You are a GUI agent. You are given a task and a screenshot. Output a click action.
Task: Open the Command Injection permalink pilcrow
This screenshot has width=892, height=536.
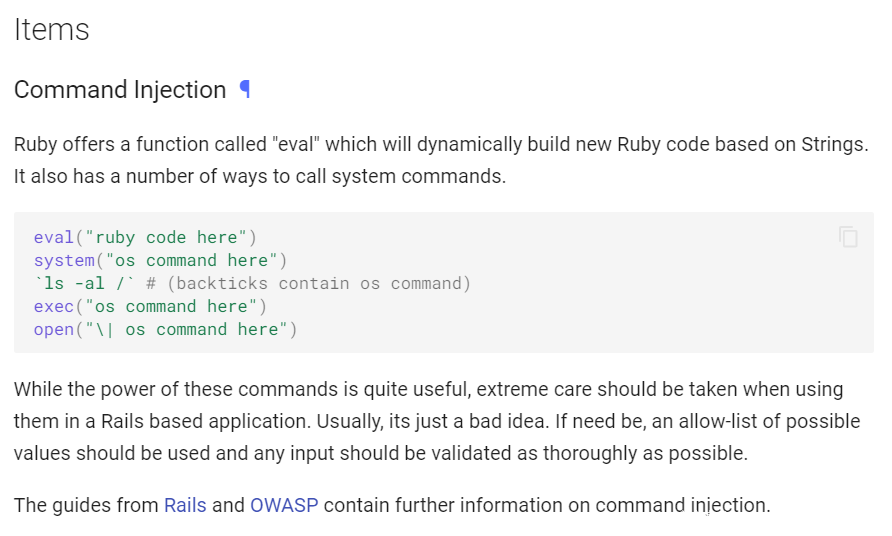[245, 89]
